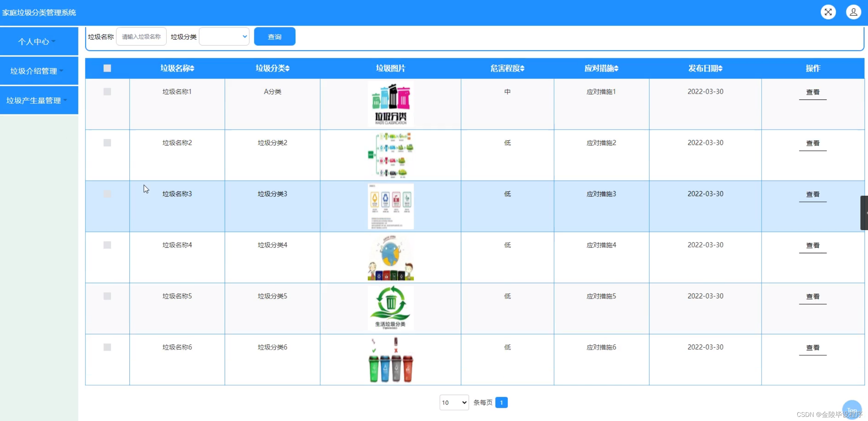Sort by 垃圾名称 column arrows
The width and height of the screenshot is (868, 421).
[192, 69]
